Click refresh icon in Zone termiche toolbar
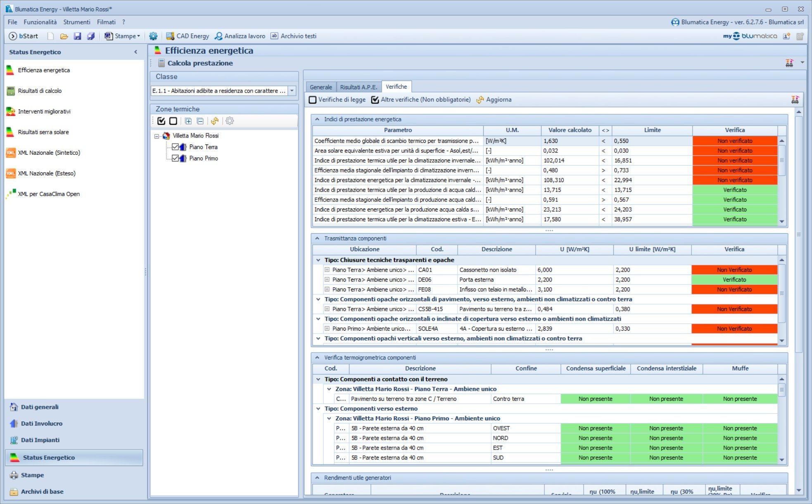 tap(214, 121)
